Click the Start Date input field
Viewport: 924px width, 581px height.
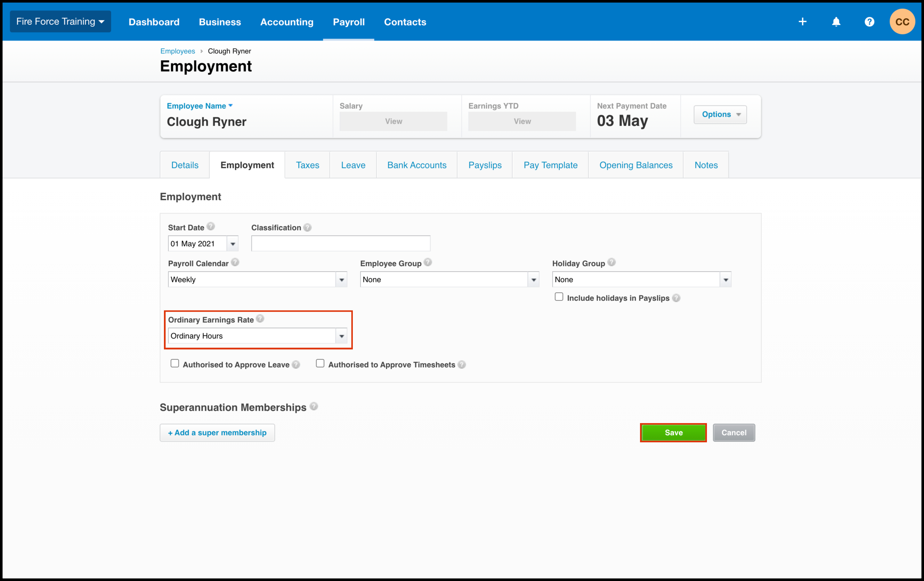(197, 244)
